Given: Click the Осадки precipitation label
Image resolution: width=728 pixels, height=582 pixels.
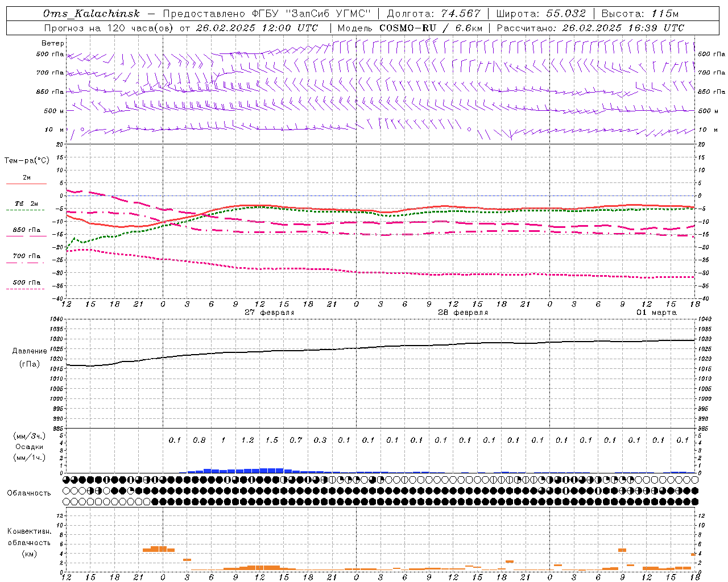Looking at the screenshot, I should coord(30,447).
